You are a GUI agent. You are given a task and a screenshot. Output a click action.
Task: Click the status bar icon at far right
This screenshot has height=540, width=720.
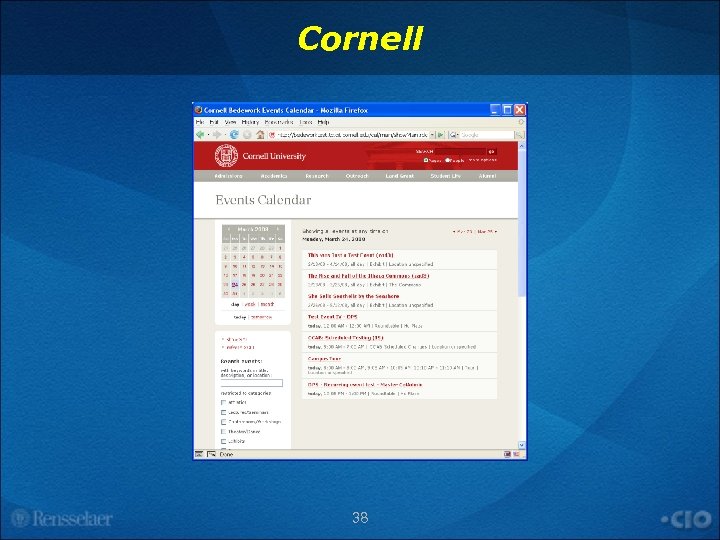click(x=517, y=454)
